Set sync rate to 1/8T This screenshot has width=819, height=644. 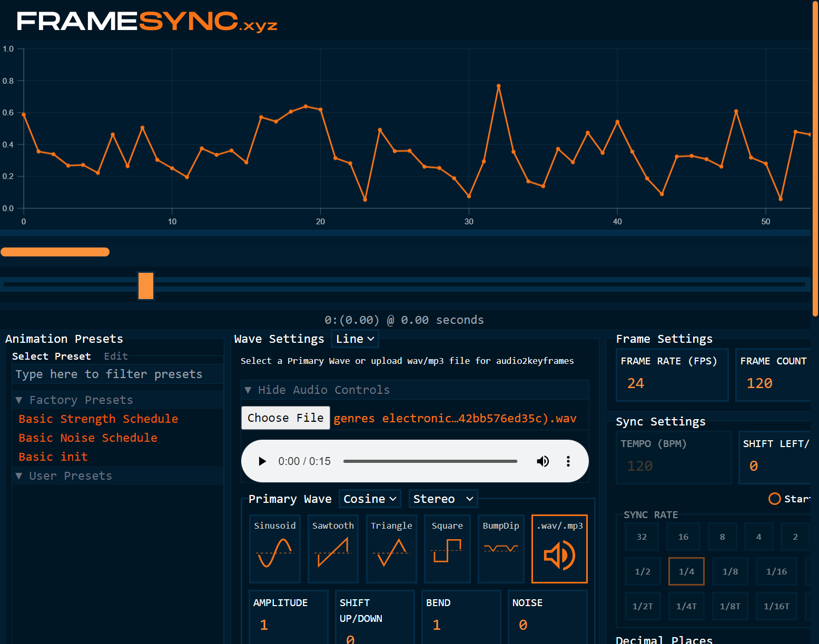(730, 606)
